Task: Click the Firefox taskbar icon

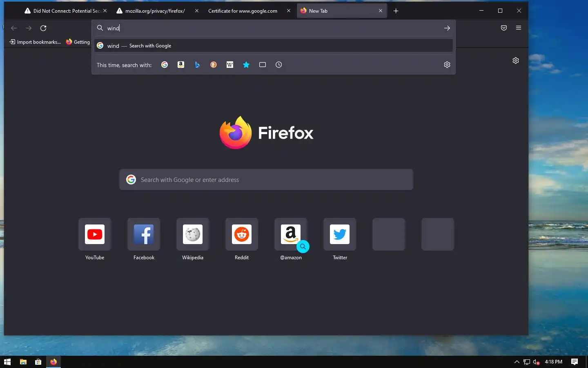Action: [x=53, y=362]
